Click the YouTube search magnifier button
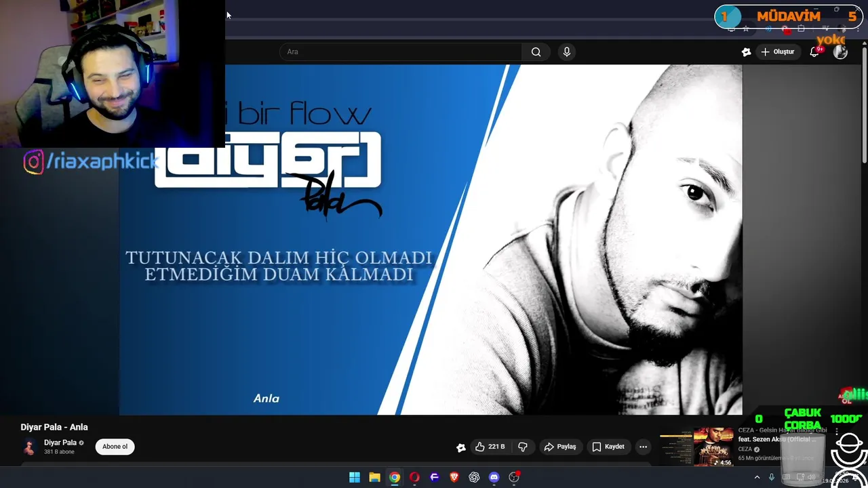 [x=536, y=52]
